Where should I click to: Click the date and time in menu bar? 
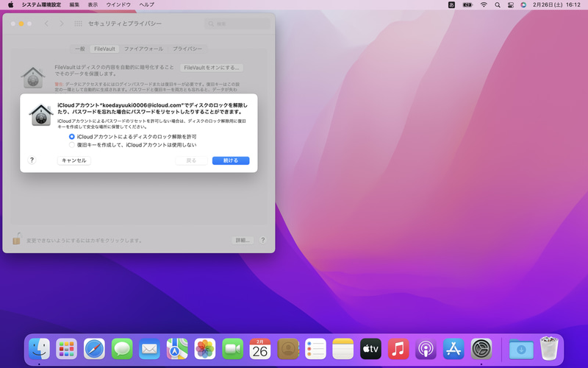[556, 5]
